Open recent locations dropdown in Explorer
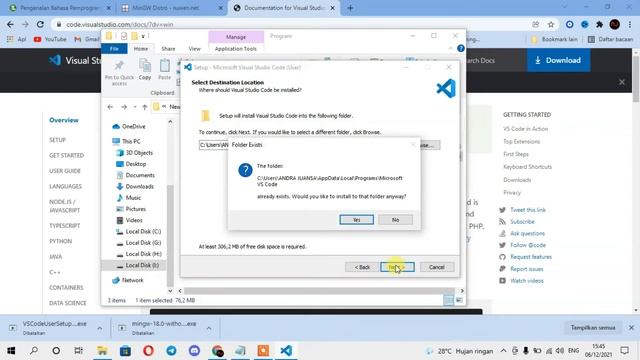Image resolution: width=640 pixels, height=360 pixels. (135, 107)
